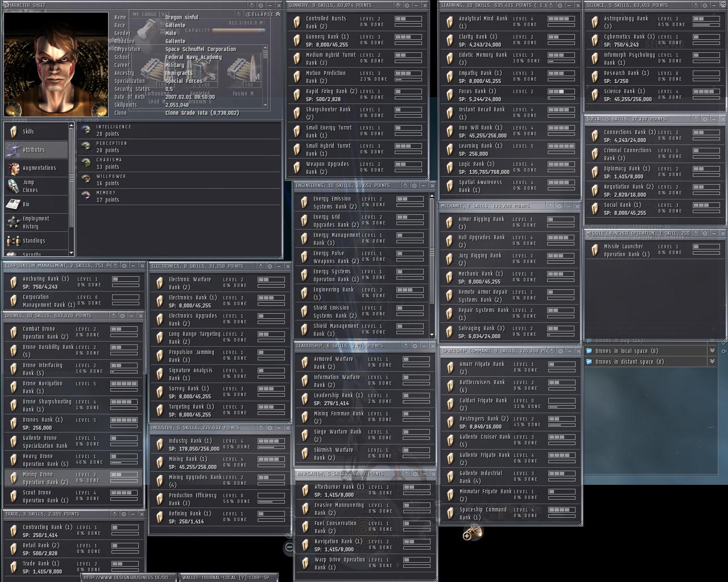Toggle the pin on the Gunnery skills window
The height and width of the screenshot is (582, 728).
[x=407, y=5]
